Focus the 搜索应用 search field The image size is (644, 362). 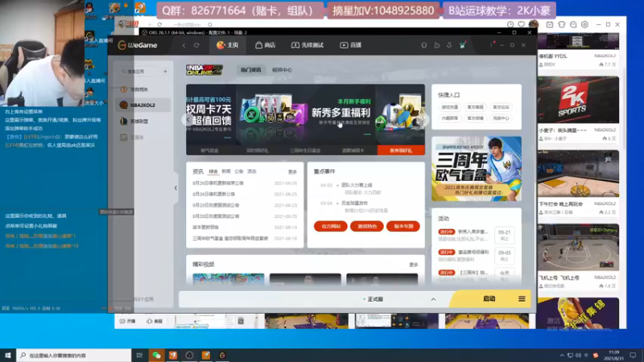pos(139,72)
